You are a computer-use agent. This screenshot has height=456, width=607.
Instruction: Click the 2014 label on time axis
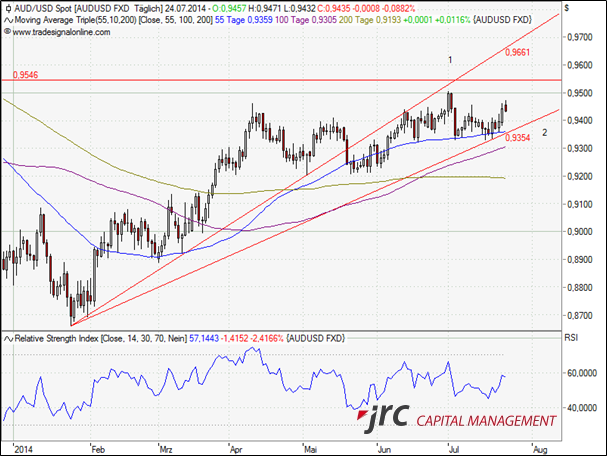(x=24, y=448)
